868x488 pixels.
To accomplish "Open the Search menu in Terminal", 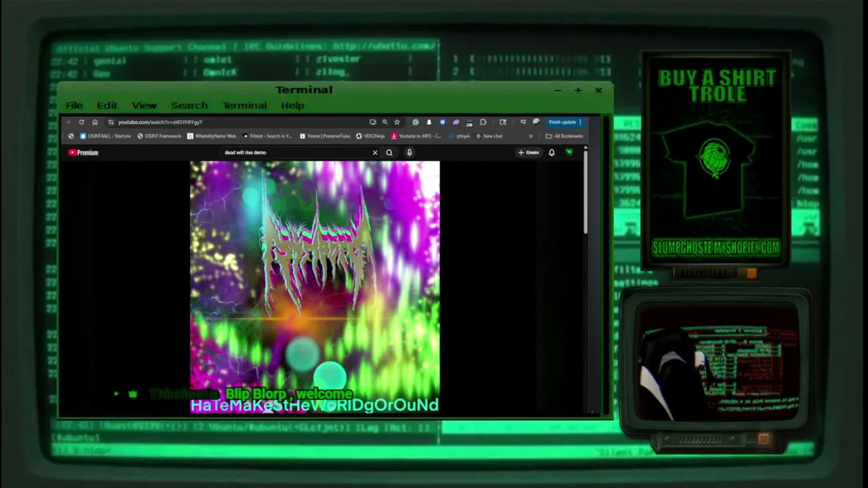I will coord(189,106).
